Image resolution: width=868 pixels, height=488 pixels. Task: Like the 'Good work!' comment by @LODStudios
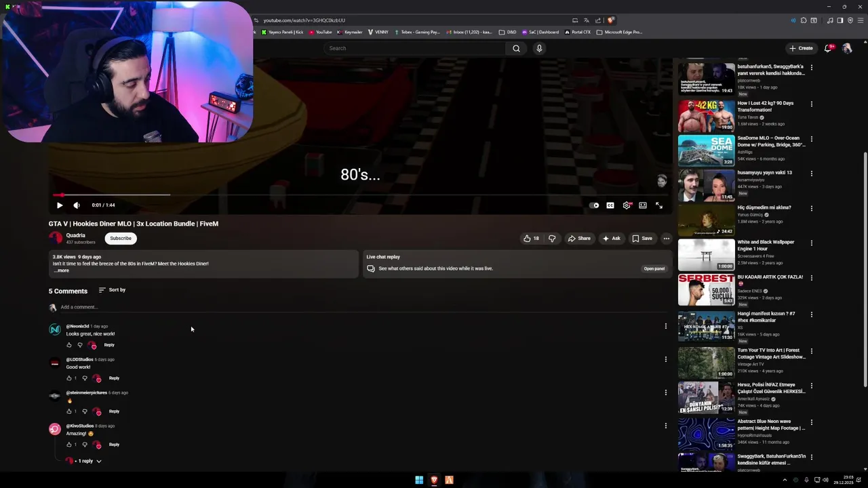point(69,378)
